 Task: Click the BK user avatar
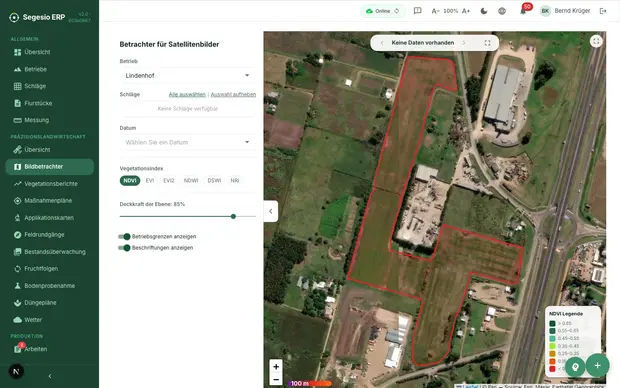(545, 11)
